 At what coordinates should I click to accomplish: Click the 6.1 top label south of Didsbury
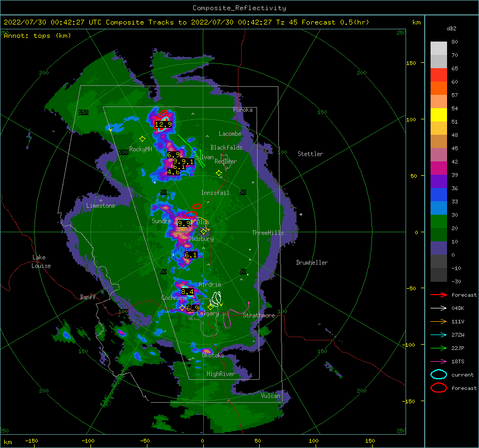pos(191,255)
